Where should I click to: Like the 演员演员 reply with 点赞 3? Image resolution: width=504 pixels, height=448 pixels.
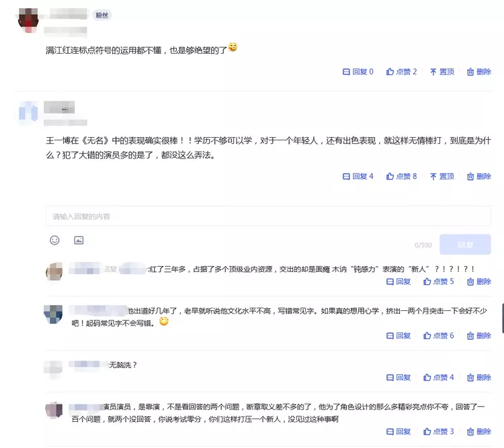point(439,432)
